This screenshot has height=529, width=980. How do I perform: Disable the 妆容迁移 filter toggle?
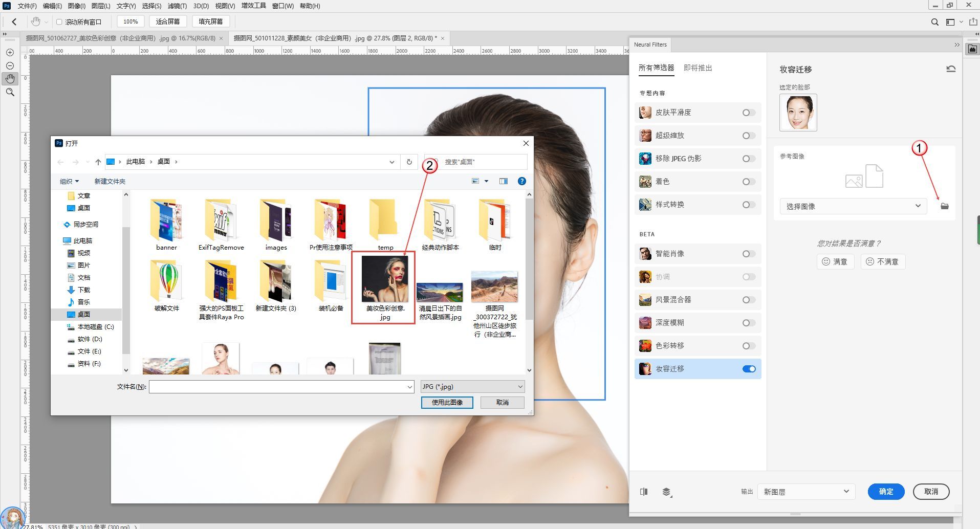749,369
